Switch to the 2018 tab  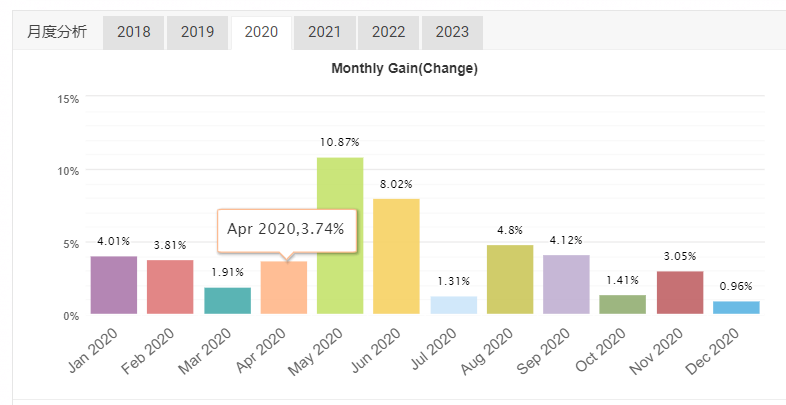[x=134, y=32]
